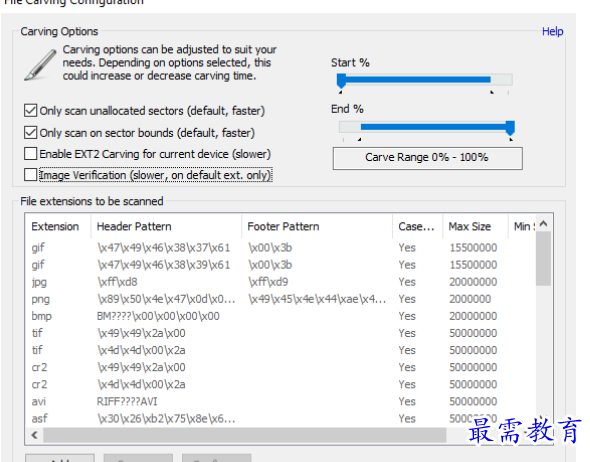Select the png extension row

point(280,299)
